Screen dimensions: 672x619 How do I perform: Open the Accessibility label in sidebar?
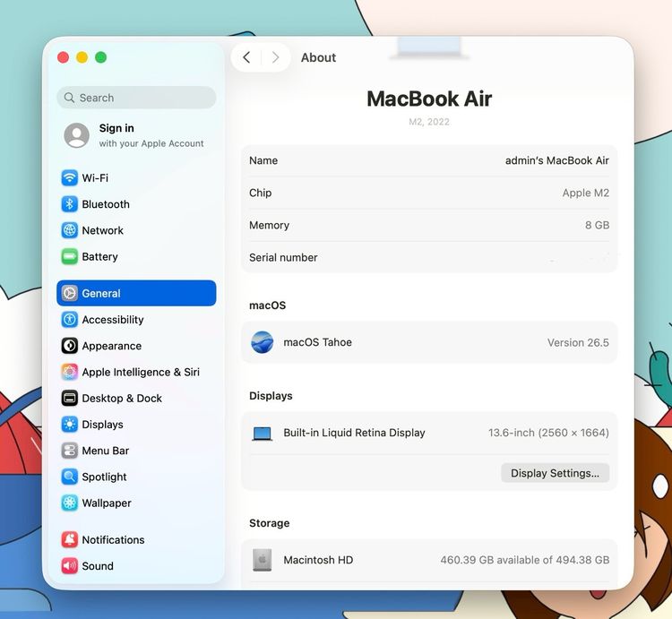coord(113,320)
